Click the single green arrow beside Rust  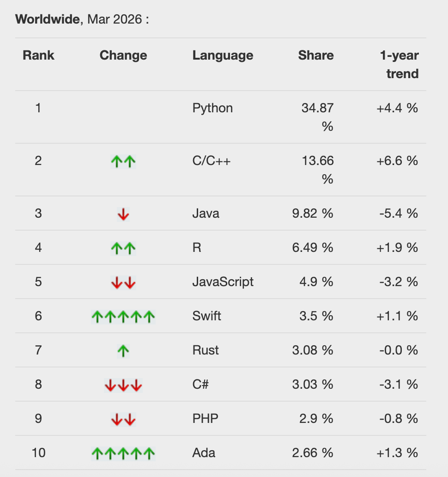pos(123,350)
